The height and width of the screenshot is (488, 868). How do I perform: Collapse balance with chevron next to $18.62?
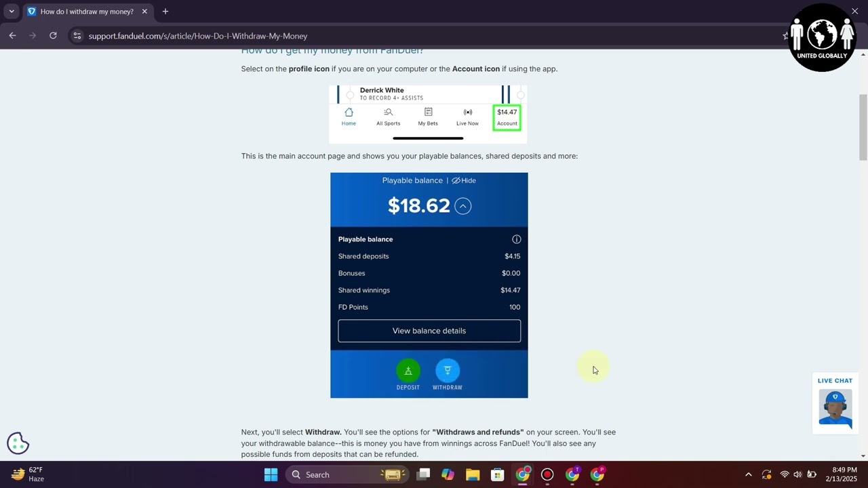tap(463, 206)
